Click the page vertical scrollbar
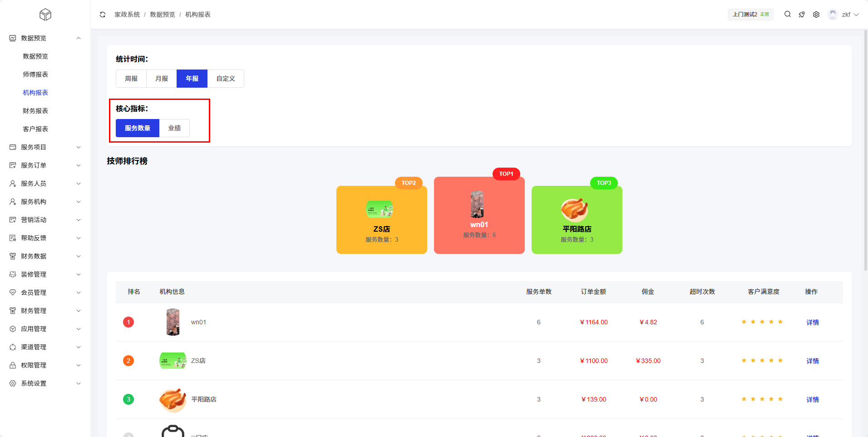The image size is (868, 437). click(866, 150)
